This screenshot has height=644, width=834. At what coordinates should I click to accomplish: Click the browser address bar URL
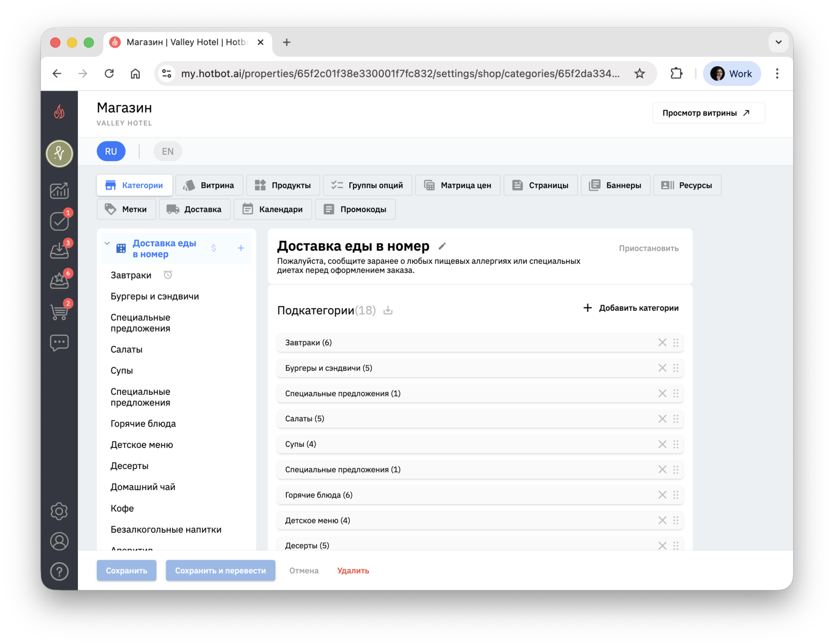(400, 73)
